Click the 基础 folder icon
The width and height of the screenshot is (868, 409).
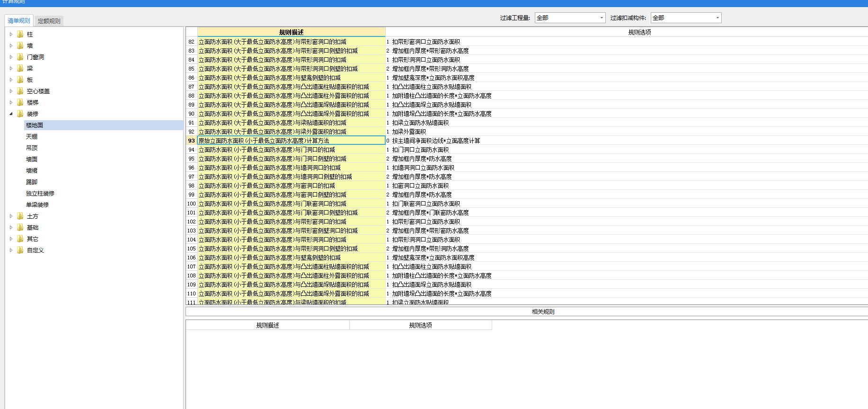point(20,227)
